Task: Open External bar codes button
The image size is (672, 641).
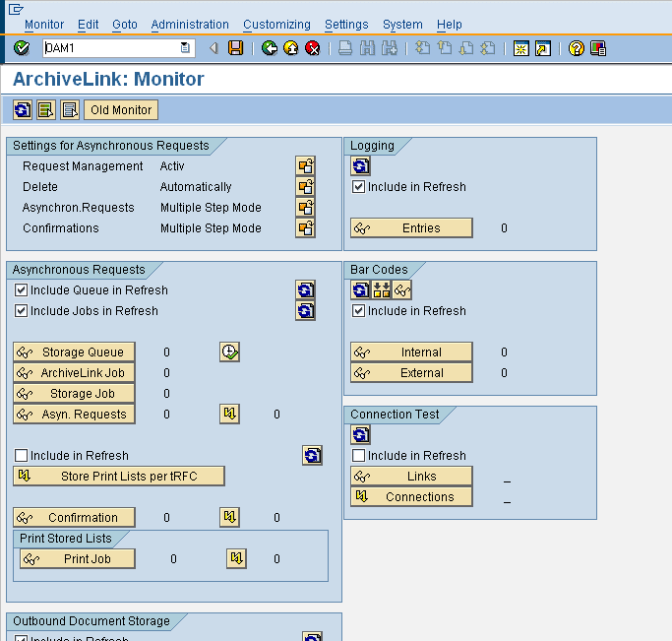Action: (411, 372)
